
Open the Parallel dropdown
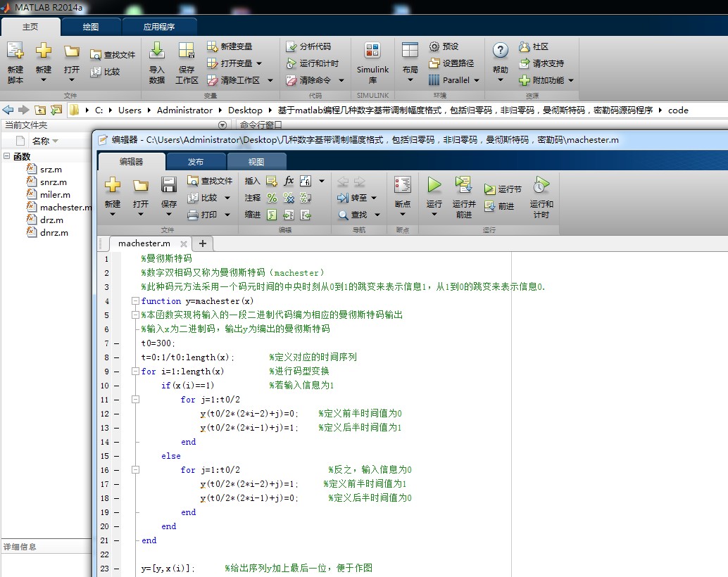click(477, 80)
